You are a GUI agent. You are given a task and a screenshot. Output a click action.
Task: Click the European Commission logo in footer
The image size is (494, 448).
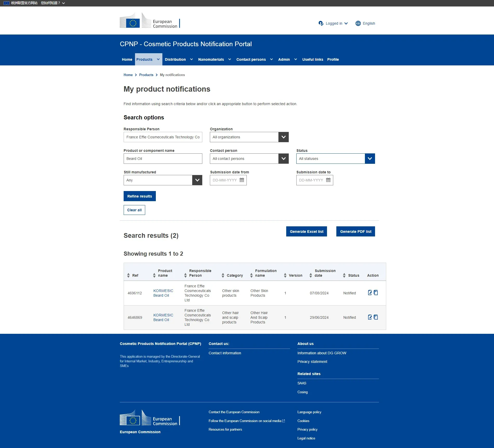(150, 418)
